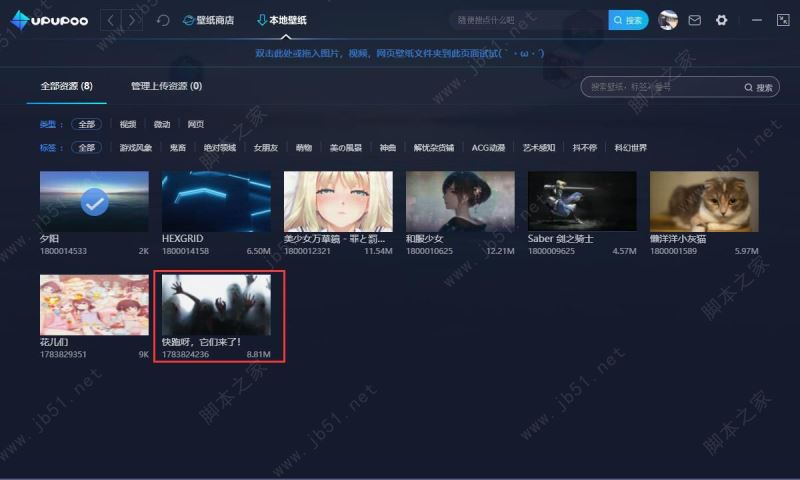
Task: Select tag 艺术感知
Action: (539, 147)
